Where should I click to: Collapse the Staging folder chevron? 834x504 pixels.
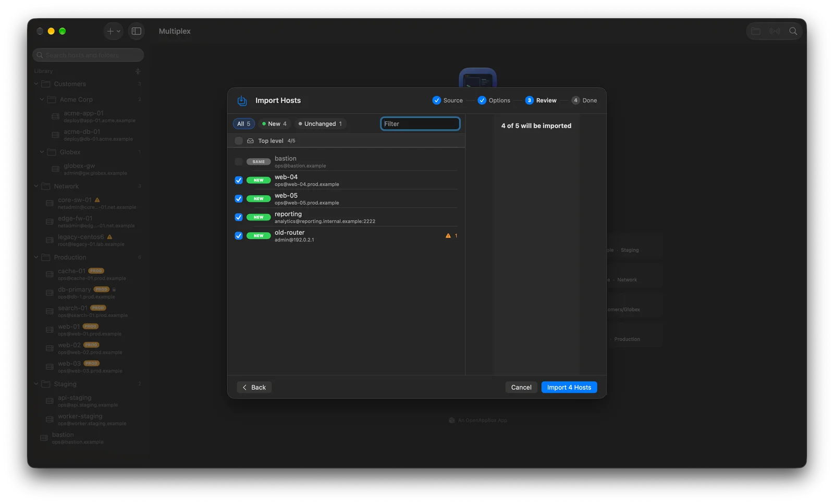36,384
